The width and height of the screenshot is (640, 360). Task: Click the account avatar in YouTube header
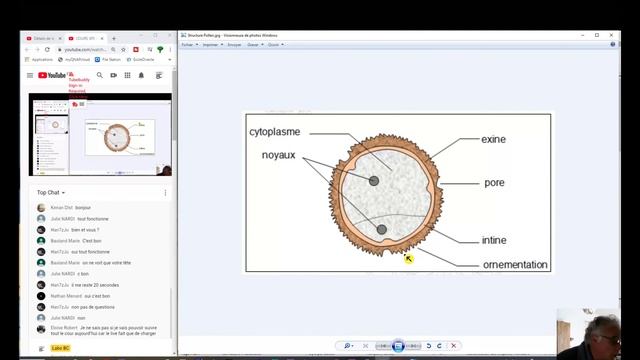(159, 75)
